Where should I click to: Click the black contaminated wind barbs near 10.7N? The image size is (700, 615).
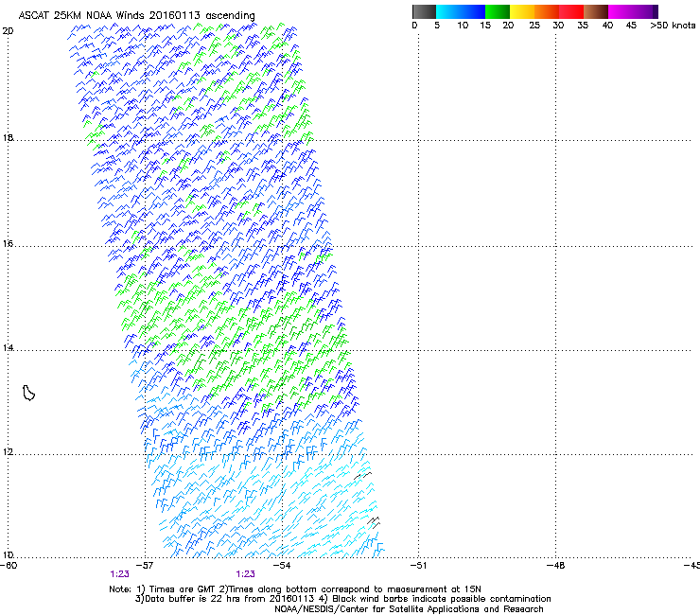click(374, 522)
